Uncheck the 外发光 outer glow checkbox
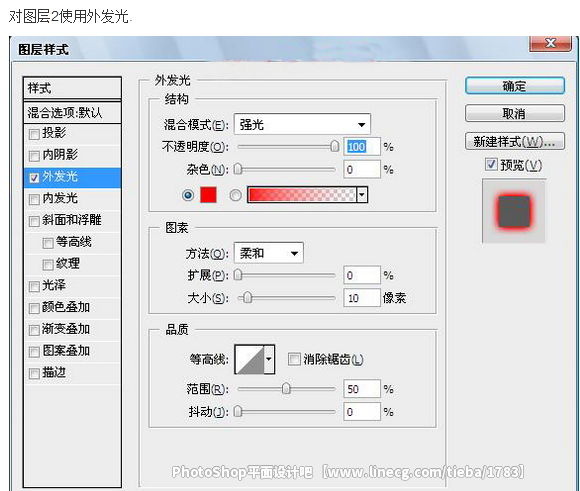 point(34,178)
